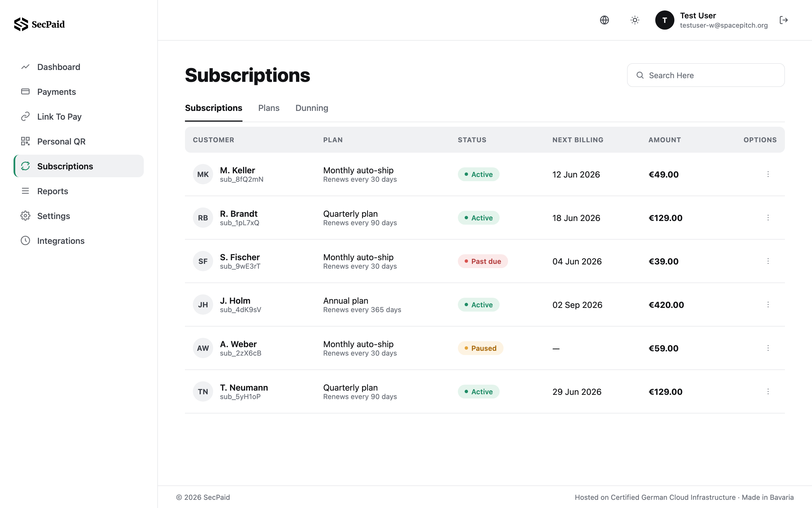
Task: Click subscription ID sub_8fQ2mN
Action: [242, 179]
